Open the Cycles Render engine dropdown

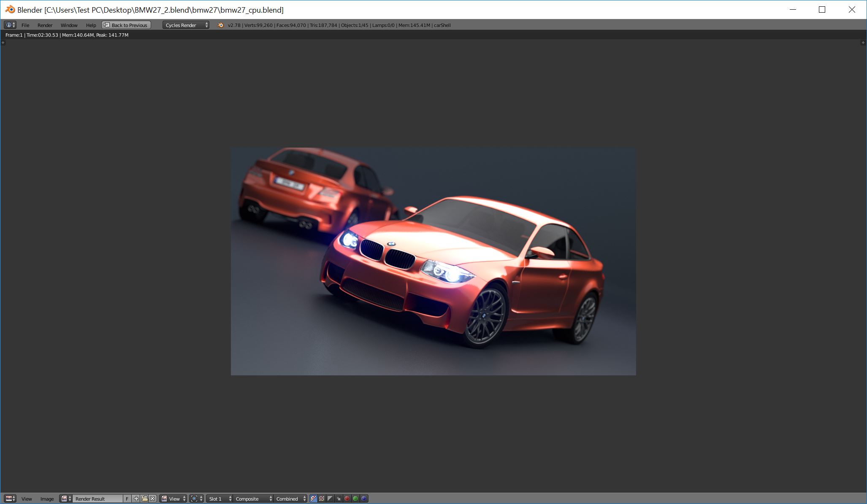(x=186, y=25)
